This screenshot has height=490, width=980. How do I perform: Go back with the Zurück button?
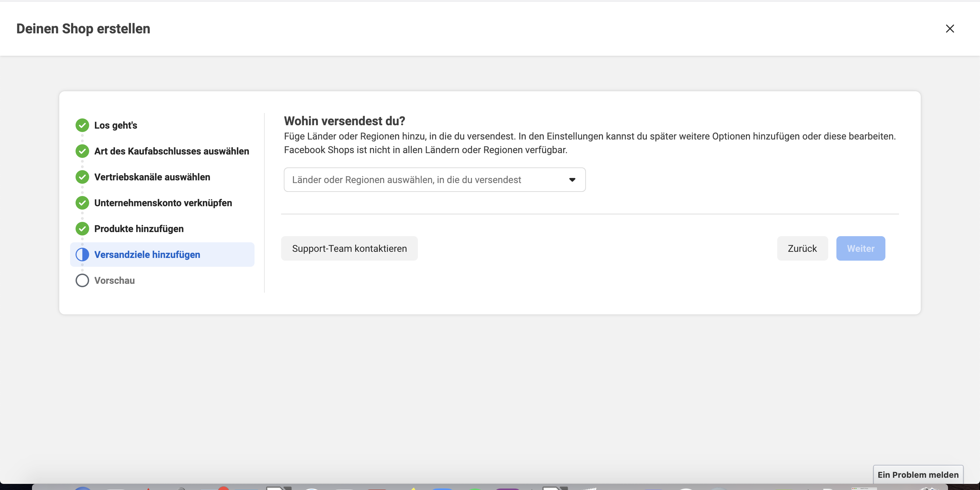(x=802, y=248)
